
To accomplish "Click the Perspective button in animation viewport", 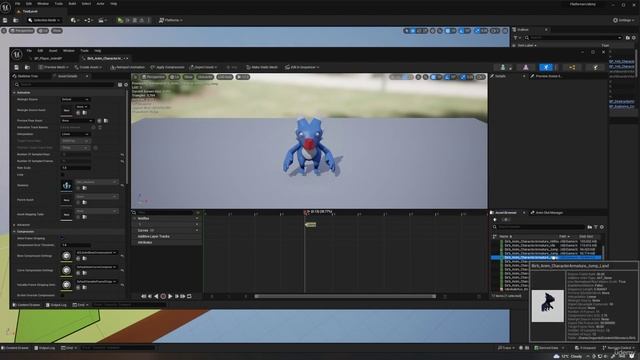I will point(153,77).
